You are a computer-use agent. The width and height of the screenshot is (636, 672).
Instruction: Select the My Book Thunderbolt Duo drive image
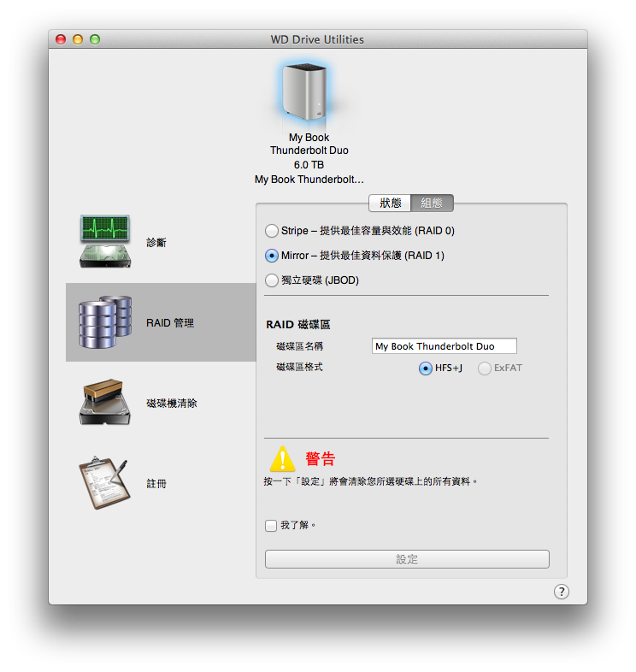coord(304,91)
